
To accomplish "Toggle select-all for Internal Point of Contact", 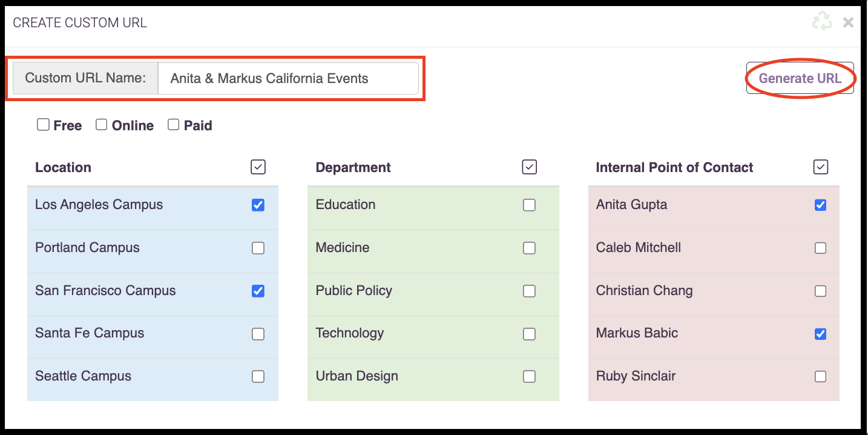I will click(821, 167).
